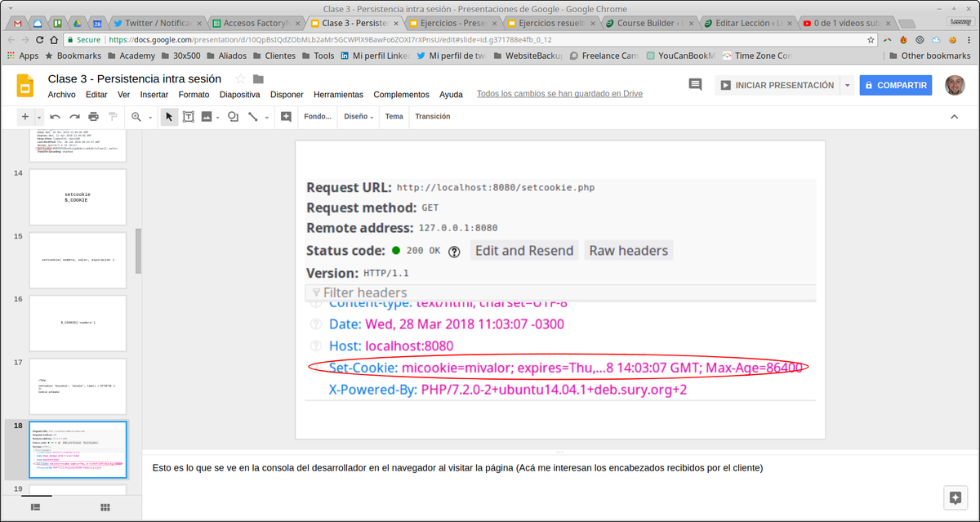The width and height of the screenshot is (980, 522).
Task: Print the presentation
Action: pyautogui.click(x=94, y=117)
